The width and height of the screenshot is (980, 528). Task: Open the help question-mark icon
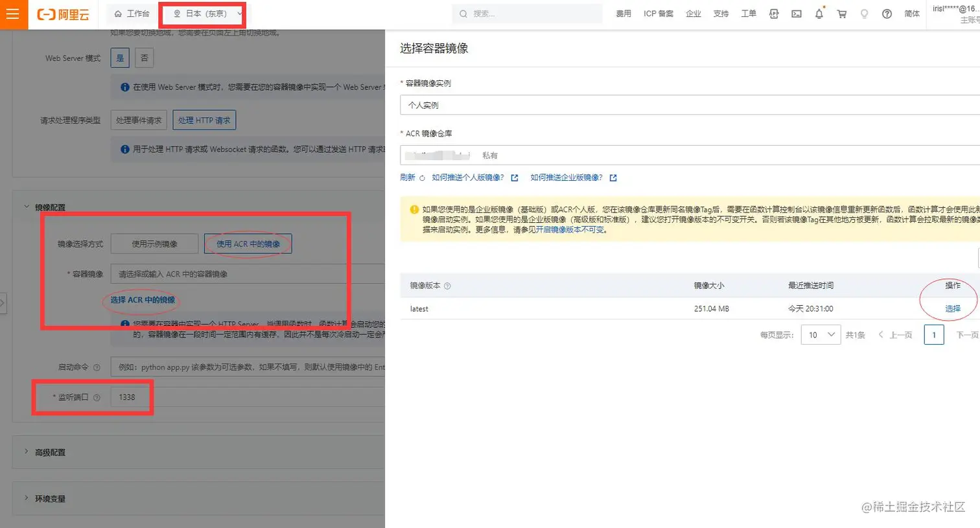coord(887,14)
